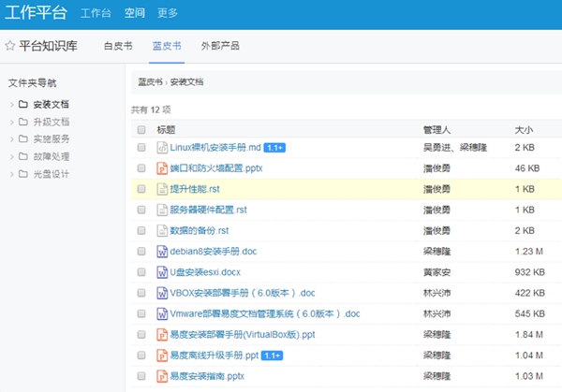Click the markdown file icon for Linux裸机安装手册.md
The height and width of the screenshot is (392, 562).
(x=161, y=148)
